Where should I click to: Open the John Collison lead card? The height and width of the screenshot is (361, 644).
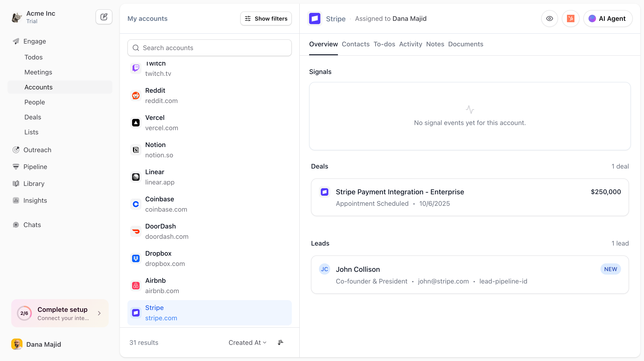[470, 275]
